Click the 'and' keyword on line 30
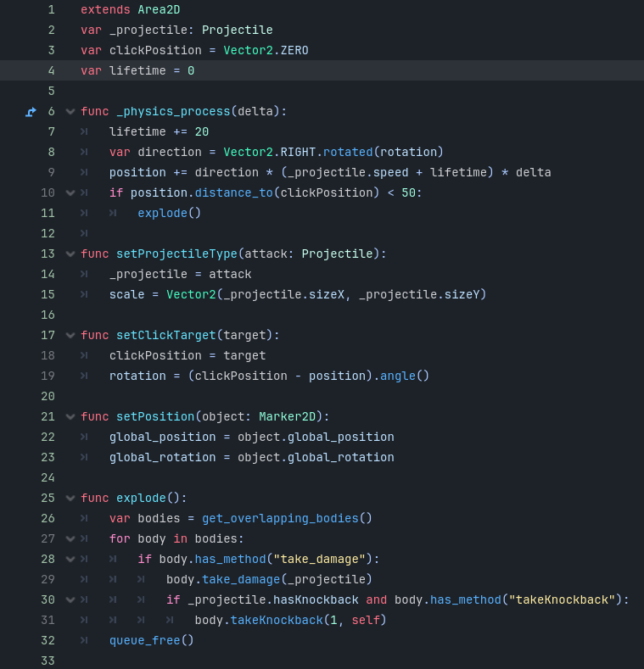 click(376, 599)
